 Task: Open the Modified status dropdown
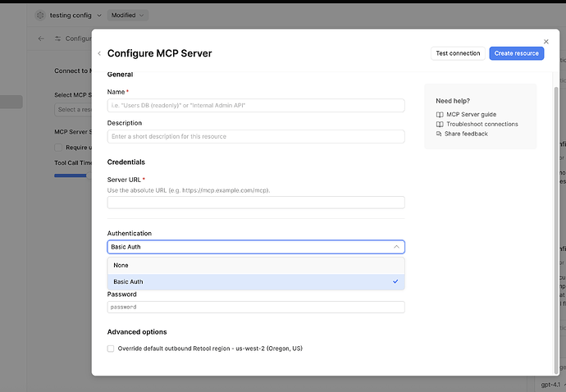127,15
